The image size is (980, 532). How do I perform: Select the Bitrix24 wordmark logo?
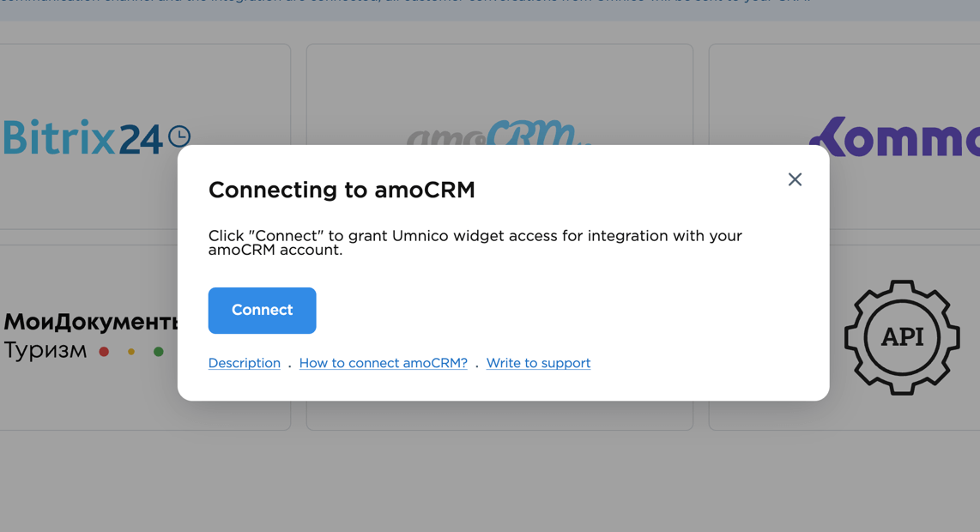click(82, 138)
